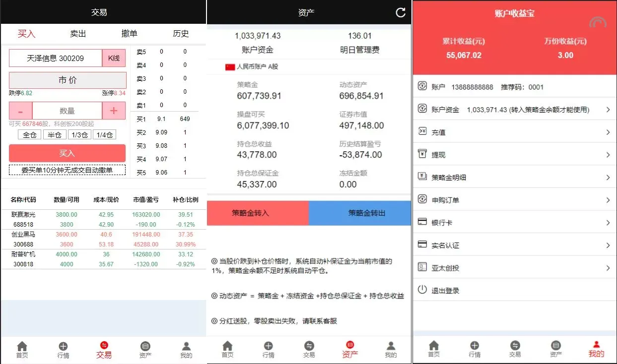Select the 耐普矿机 holding row

[103, 259]
